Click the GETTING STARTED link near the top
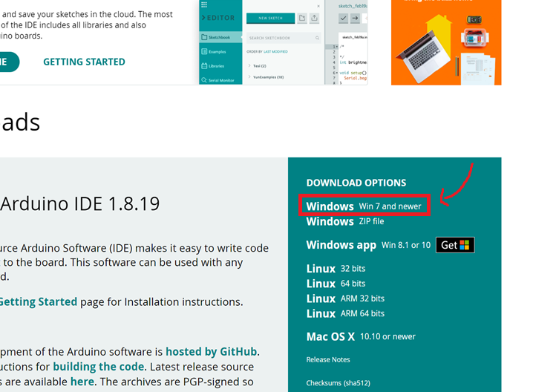Viewport: 533px width, 392px height. coord(84,62)
